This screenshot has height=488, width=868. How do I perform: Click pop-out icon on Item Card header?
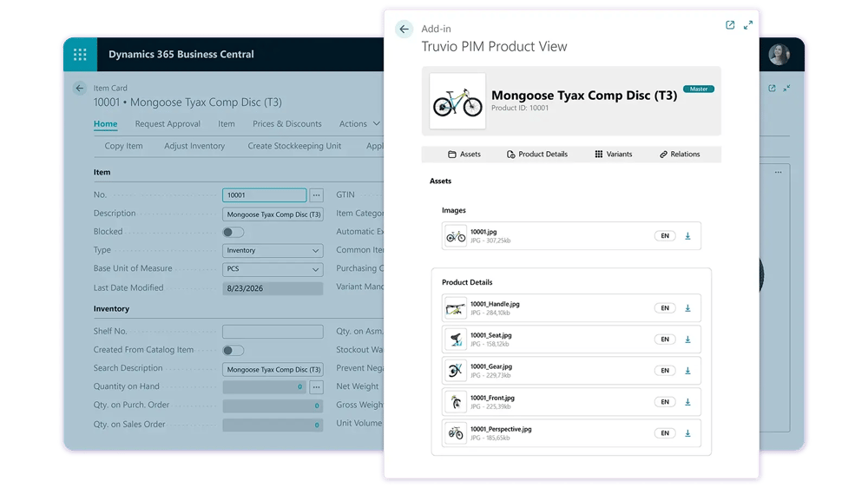coord(772,88)
